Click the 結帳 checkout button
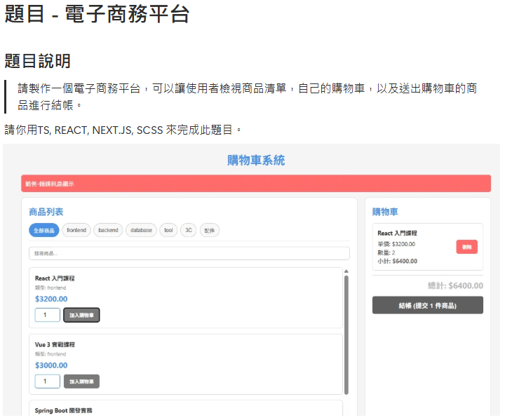Image resolution: width=505 pixels, height=420 pixels. (427, 305)
